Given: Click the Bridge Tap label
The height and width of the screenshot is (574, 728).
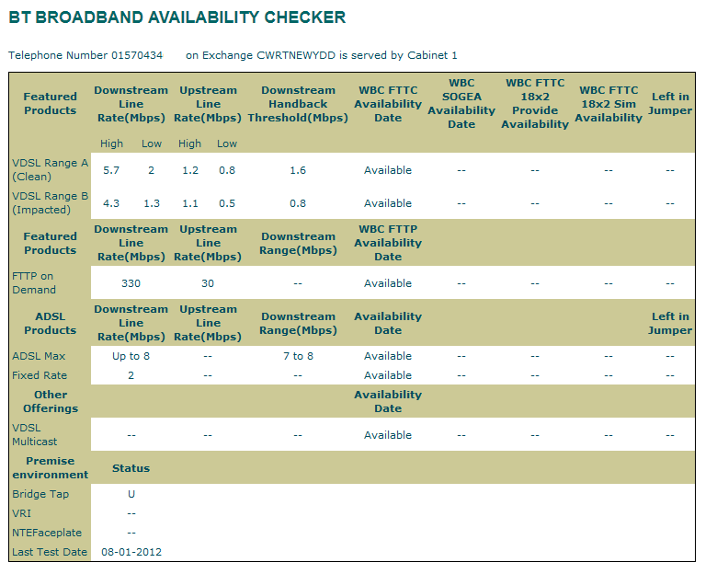Looking at the screenshot, I should (x=40, y=494).
